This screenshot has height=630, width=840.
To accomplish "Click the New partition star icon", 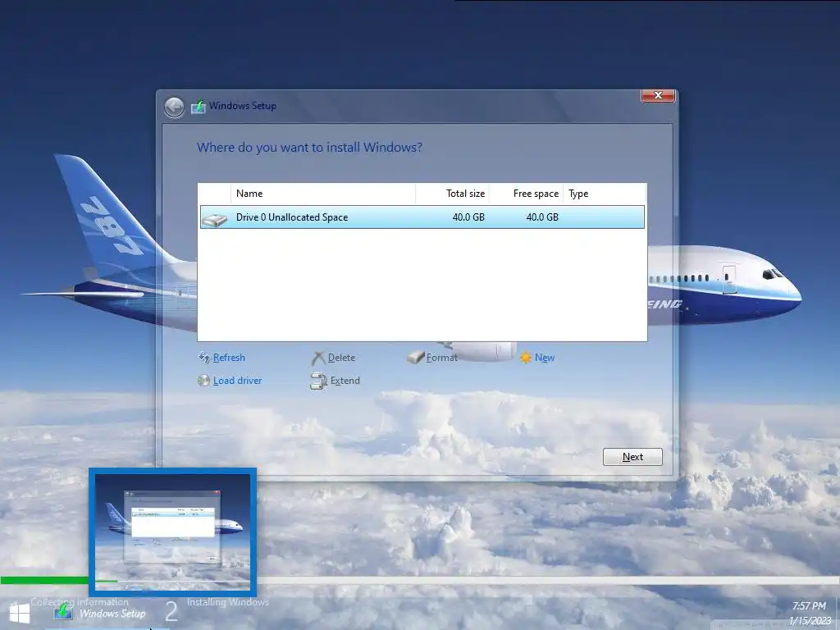I will coord(526,358).
